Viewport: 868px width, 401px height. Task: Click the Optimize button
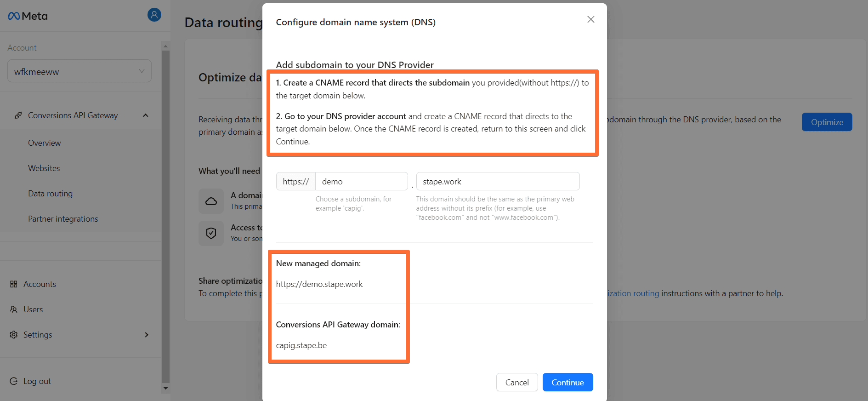pyautogui.click(x=827, y=122)
